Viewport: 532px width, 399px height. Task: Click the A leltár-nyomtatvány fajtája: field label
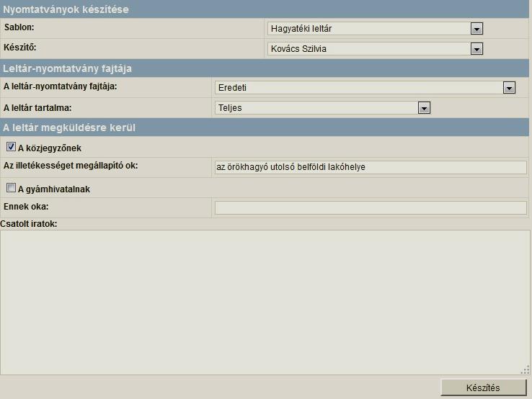point(61,86)
